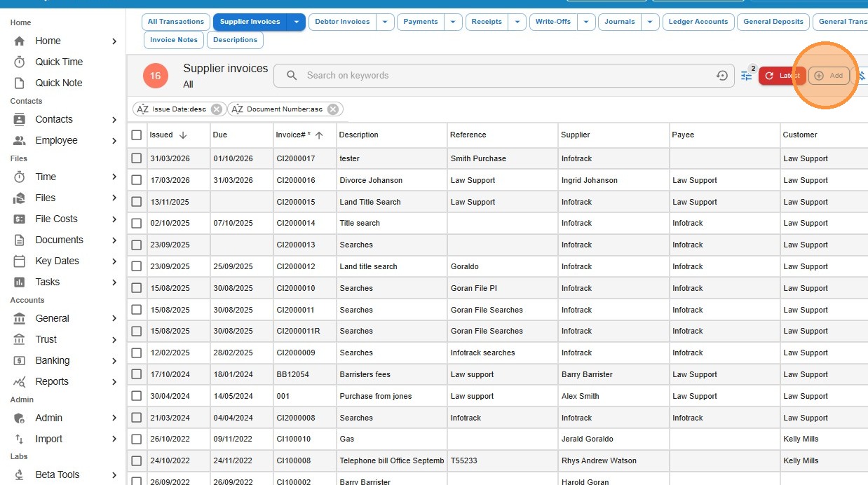Expand the Home sidebar chevron
The image size is (868, 485).
point(114,41)
